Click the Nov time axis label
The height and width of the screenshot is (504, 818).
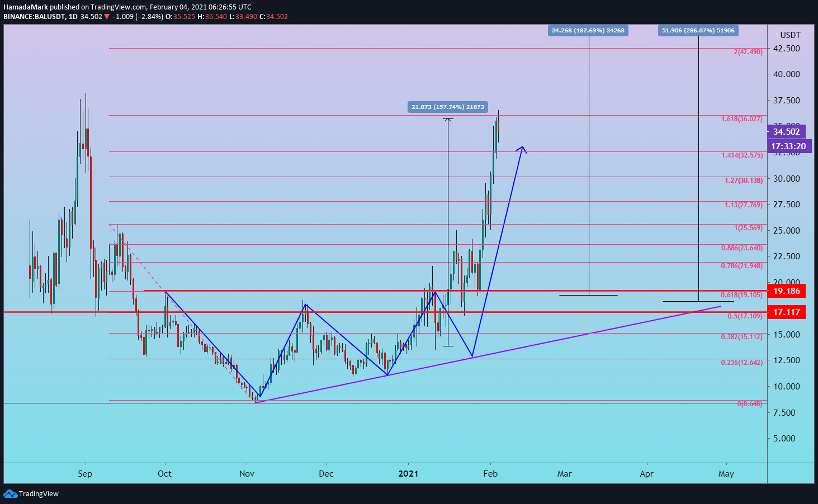coord(247,474)
